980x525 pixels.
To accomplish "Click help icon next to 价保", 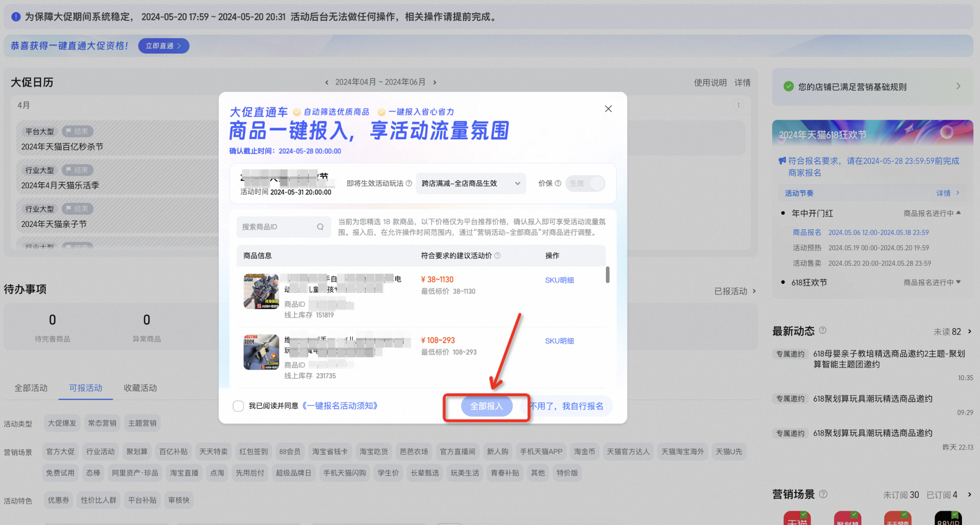I will pyautogui.click(x=558, y=183).
